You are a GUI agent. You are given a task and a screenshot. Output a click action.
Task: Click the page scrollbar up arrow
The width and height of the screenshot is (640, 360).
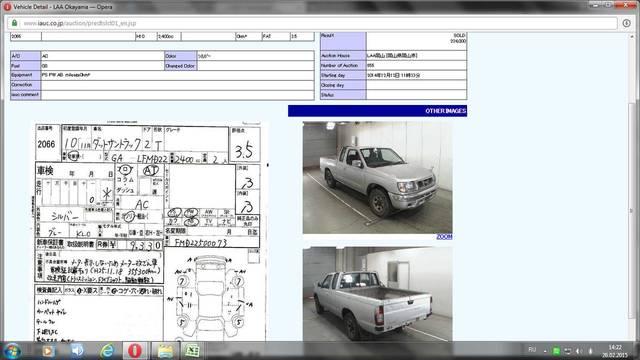pos(632,37)
